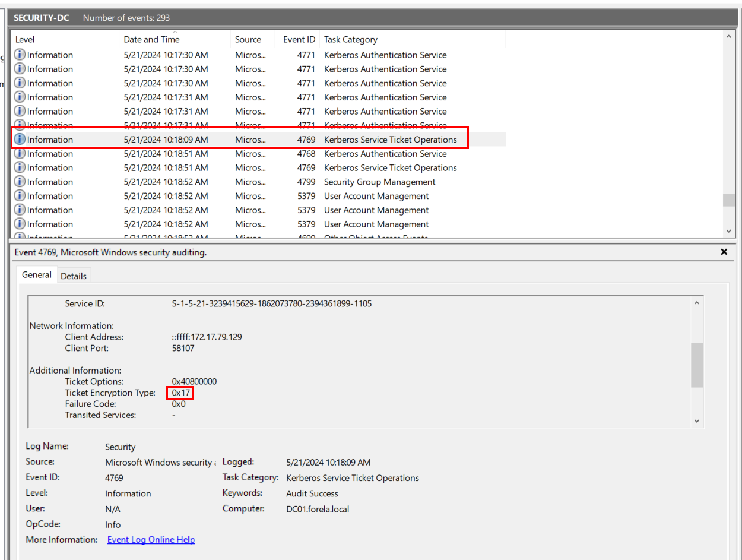Image resolution: width=742 pixels, height=560 pixels.
Task: Click info icon of 10:18:51 AM 4769 event
Action: (x=20, y=168)
